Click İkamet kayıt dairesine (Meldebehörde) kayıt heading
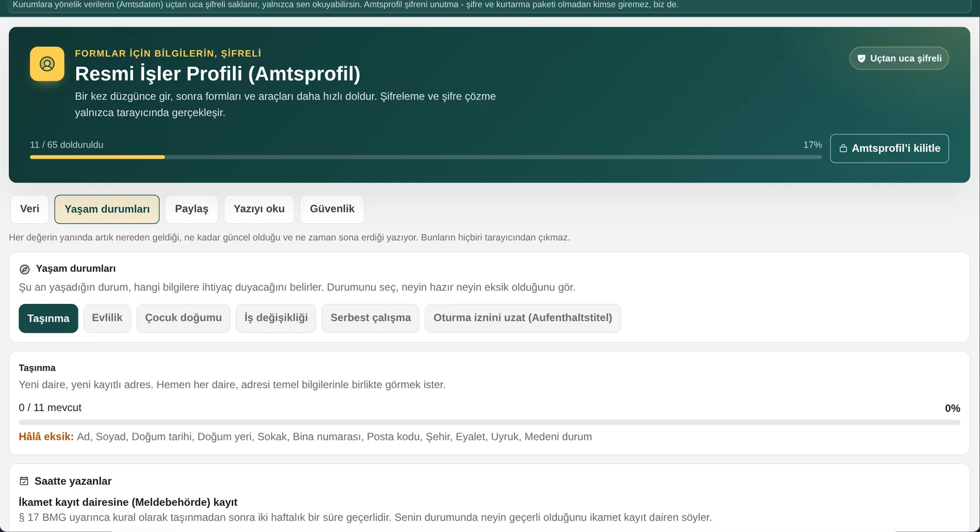This screenshot has width=980, height=532. click(128, 502)
